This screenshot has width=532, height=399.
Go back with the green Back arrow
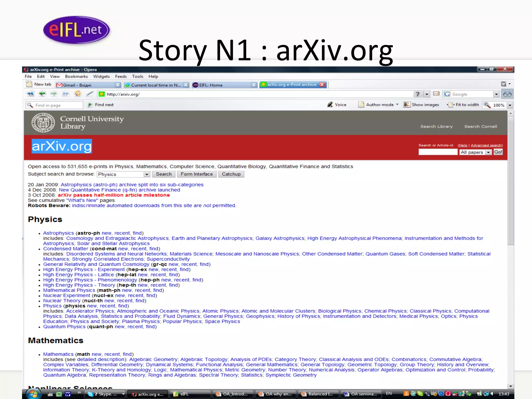[x=42, y=94]
